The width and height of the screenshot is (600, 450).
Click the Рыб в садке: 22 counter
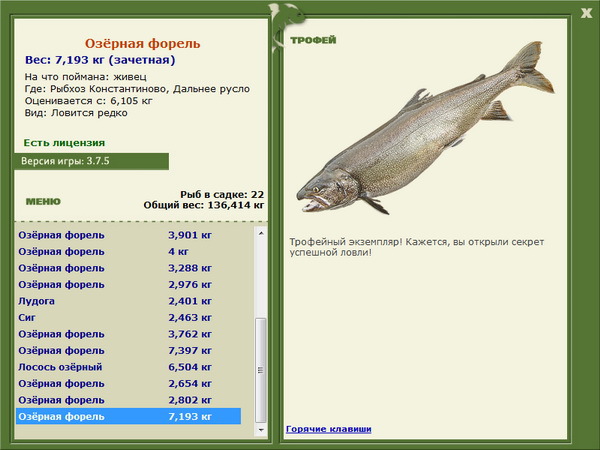point(222,194)
